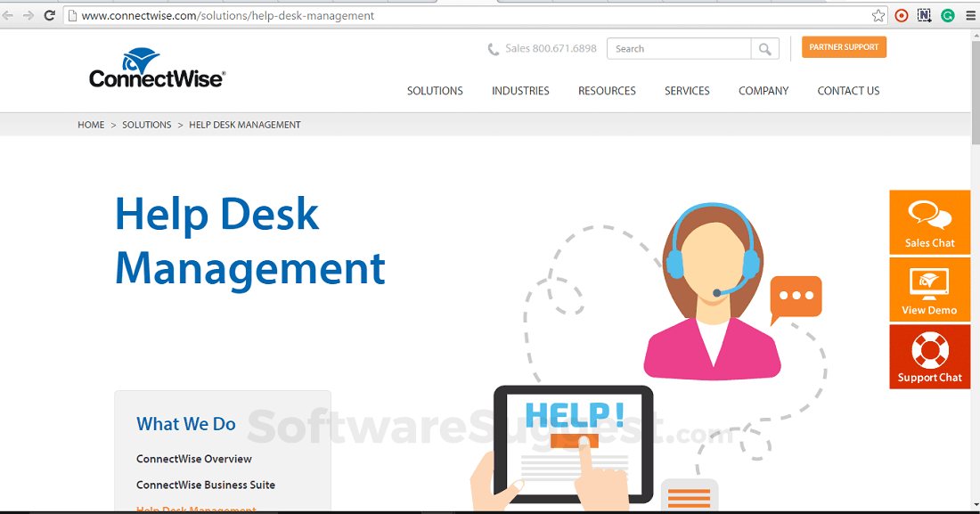
Task: Click inside the Search input field
Action: pyautogui.click(x=679, y=49)
